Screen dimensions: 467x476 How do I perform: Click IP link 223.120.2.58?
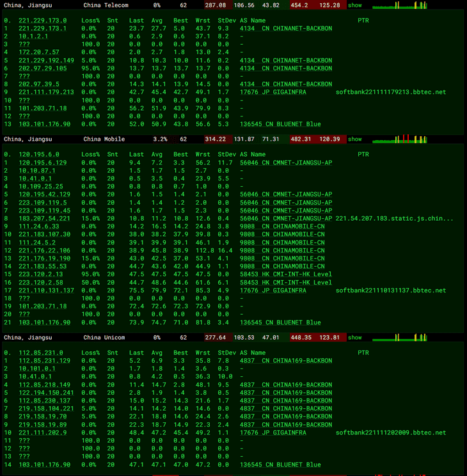pos(41,282)
